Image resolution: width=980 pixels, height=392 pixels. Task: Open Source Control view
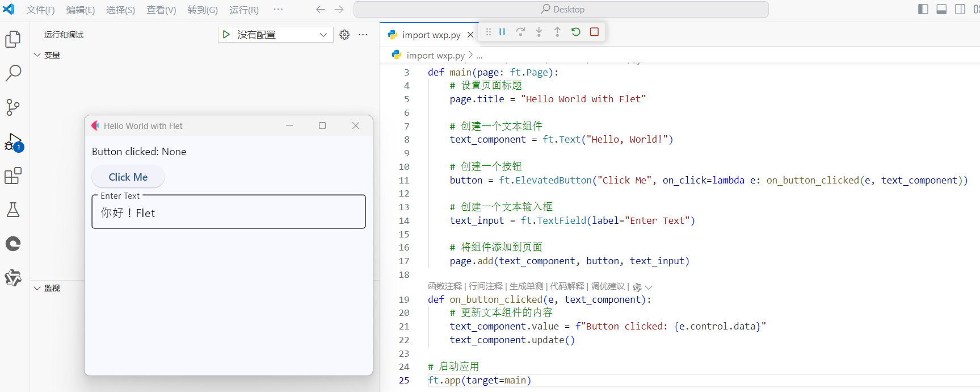[13, 107]
